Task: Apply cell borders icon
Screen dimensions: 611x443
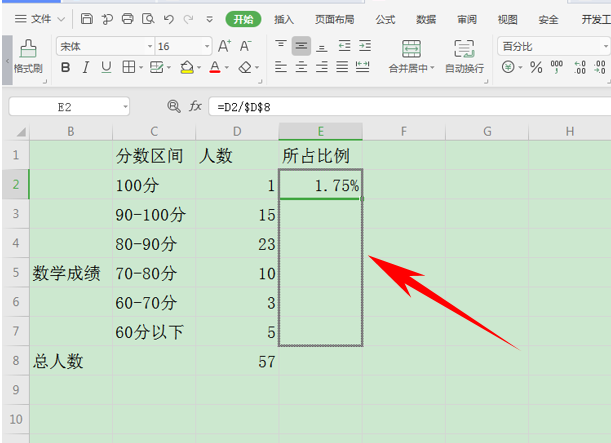Action: (x=129, y=67)
